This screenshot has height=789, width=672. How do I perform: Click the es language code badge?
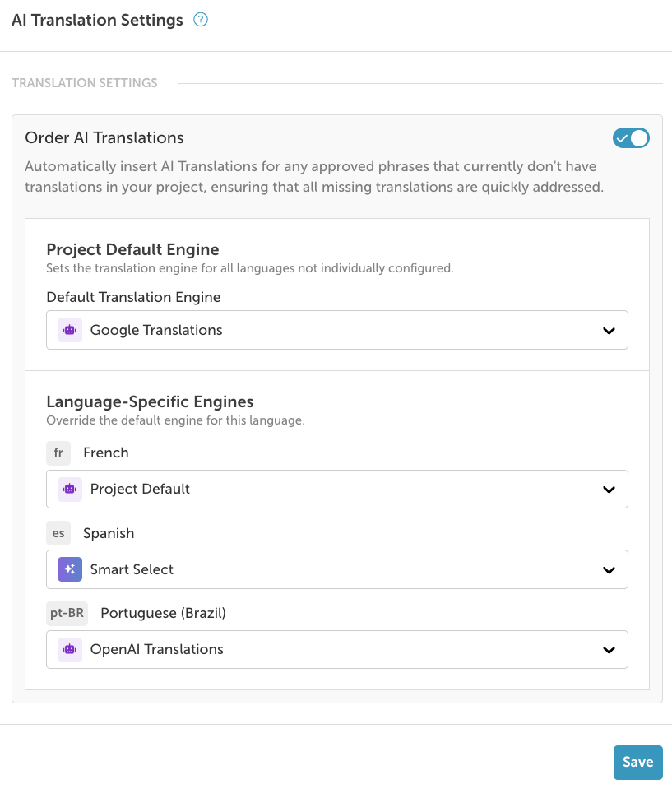point(58,533)
